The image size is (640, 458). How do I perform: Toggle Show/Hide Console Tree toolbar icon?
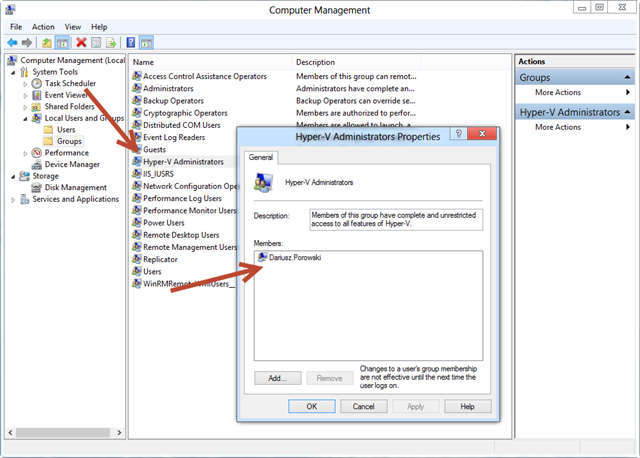[x=62, y=42]
